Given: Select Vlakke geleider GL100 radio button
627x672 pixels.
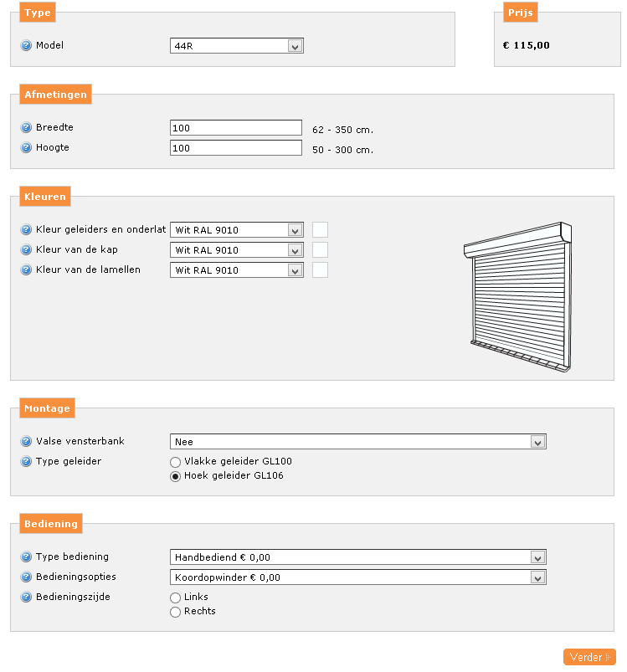Looking at the screenshot, I should (x=175, y=462).
